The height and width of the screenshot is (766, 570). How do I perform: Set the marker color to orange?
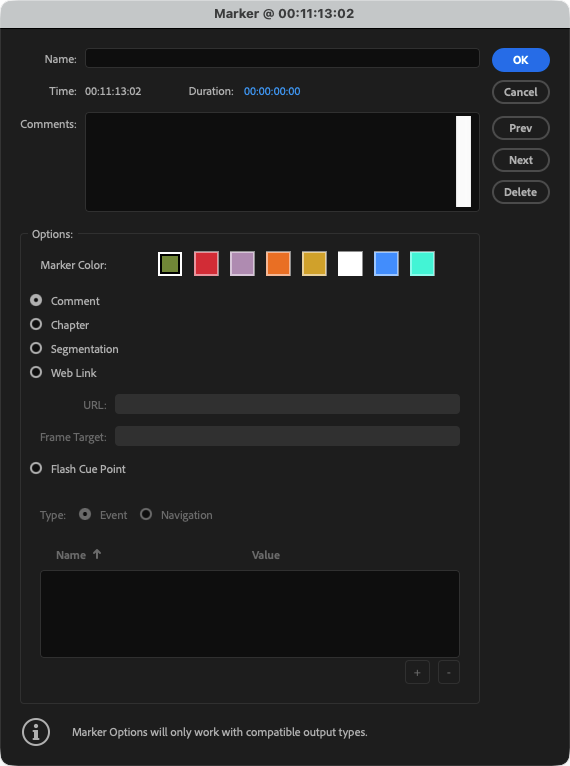(x=278, y=264)
